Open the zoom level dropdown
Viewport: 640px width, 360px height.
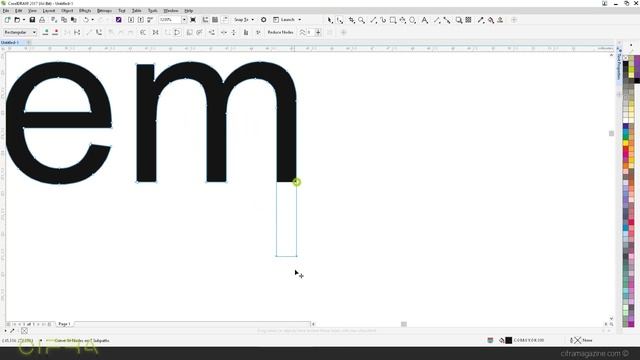(x=184, y=20)
